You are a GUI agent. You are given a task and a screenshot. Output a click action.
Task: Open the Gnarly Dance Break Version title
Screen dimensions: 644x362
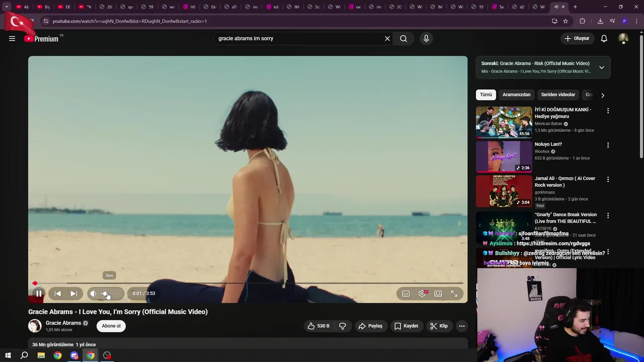pos(566,218)
